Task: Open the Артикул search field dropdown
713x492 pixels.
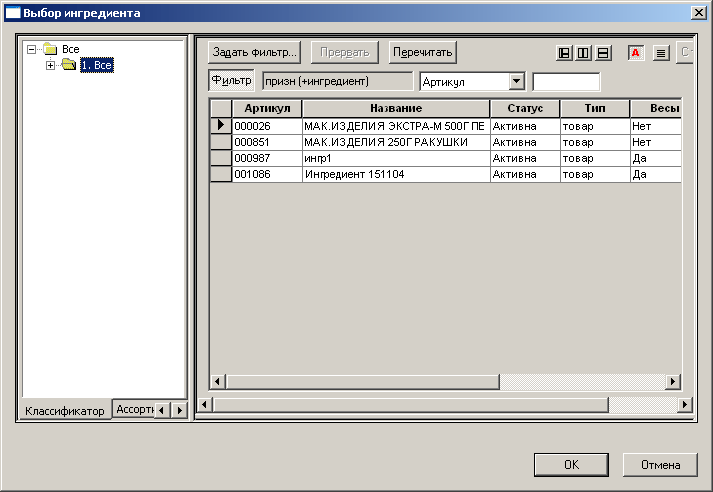Action: pos(516,82)
